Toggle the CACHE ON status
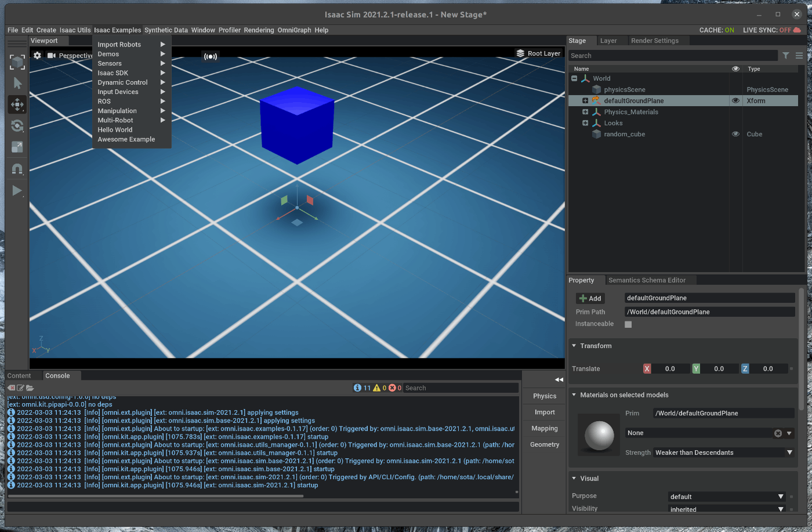Screen dimensions: 812x532 tap(717, 30)
